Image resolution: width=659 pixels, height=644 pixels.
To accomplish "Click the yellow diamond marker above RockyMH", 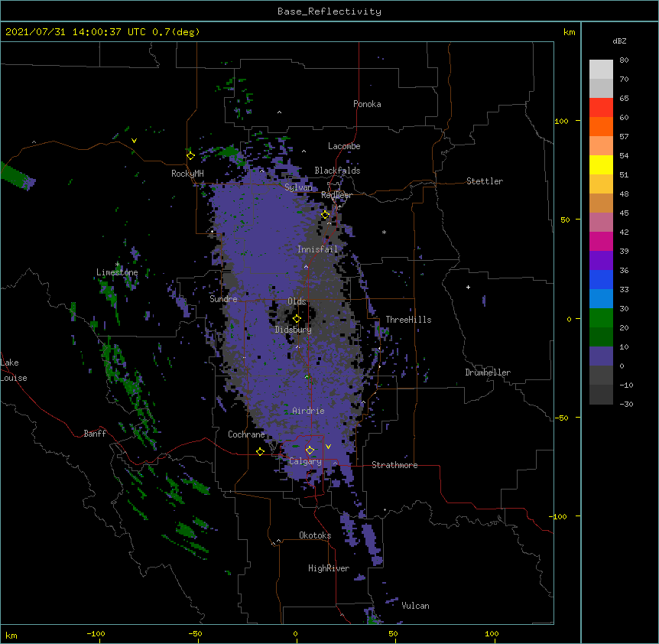I will (190, 156).
